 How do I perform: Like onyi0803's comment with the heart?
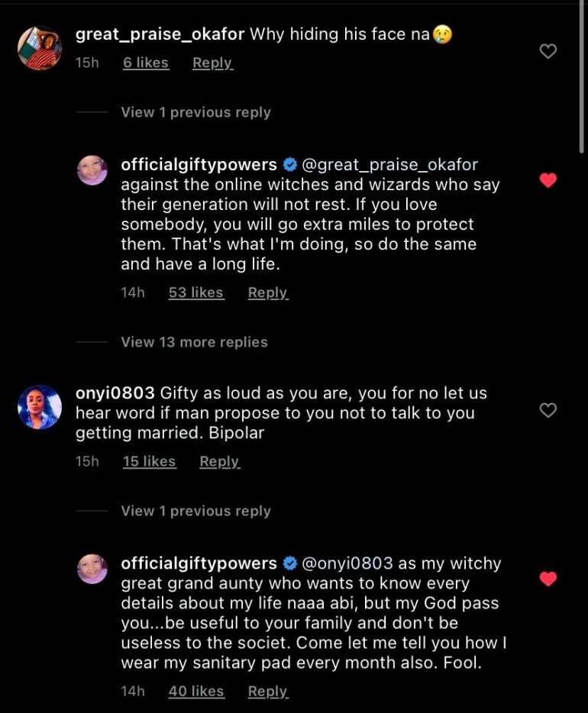click(548, 411)
